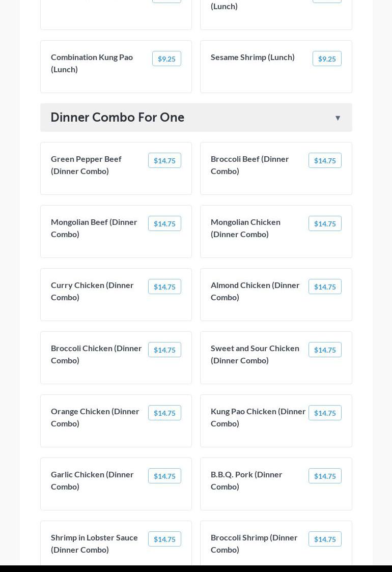Choose B.B.Q. Pork $14.75 price button
The width and height of the screenshot is (392, 572).
325,476
